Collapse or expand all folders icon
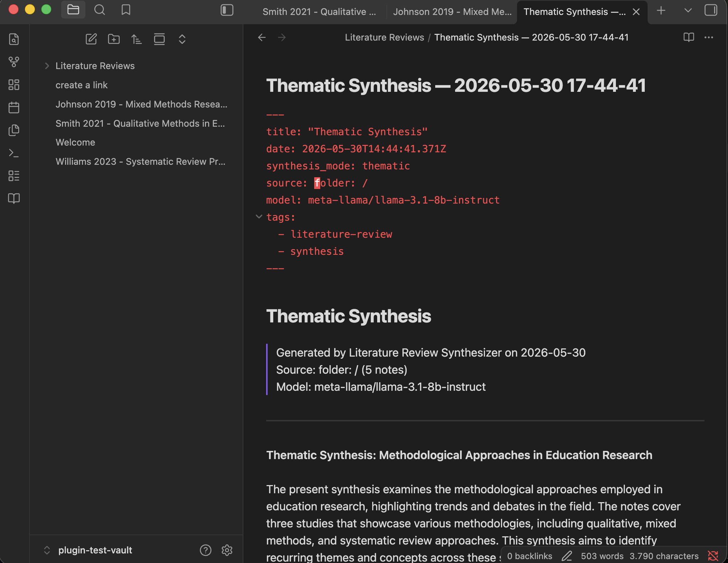Viewport: 728px width, 563px height. 182,39
